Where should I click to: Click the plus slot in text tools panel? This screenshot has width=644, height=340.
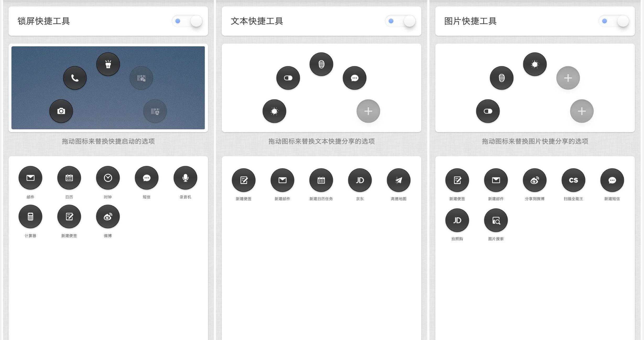coord(368,111)
